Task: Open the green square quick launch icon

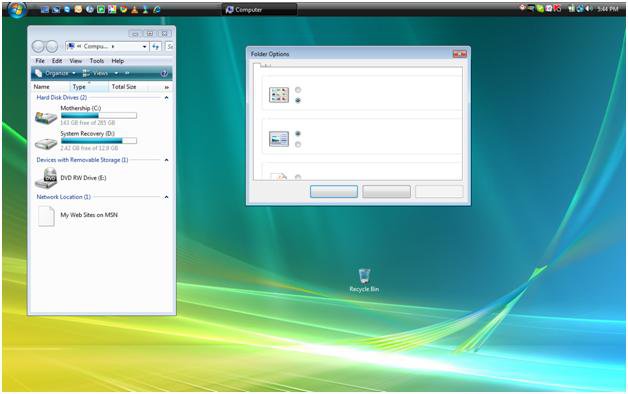Action: tap(101, 10)
